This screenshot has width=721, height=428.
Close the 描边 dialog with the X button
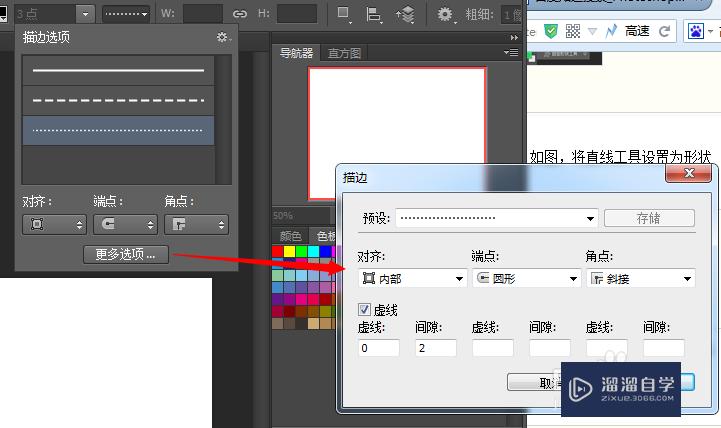coord(688,173)
